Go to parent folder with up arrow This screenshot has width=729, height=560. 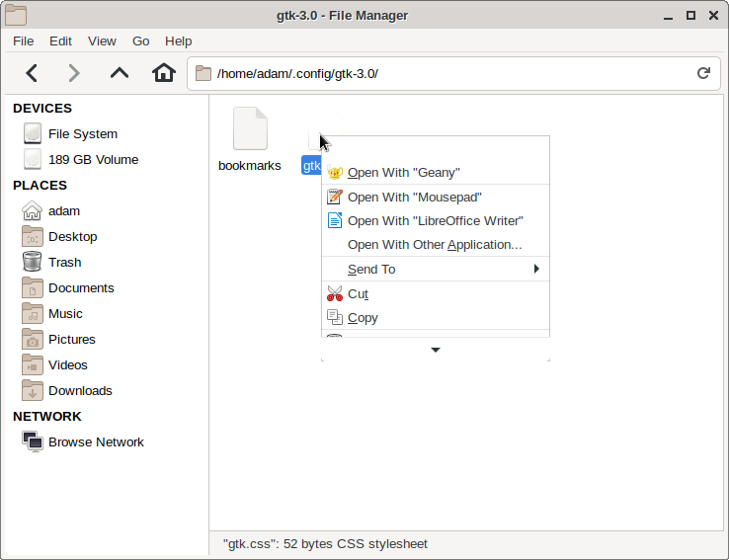point(120,73)
